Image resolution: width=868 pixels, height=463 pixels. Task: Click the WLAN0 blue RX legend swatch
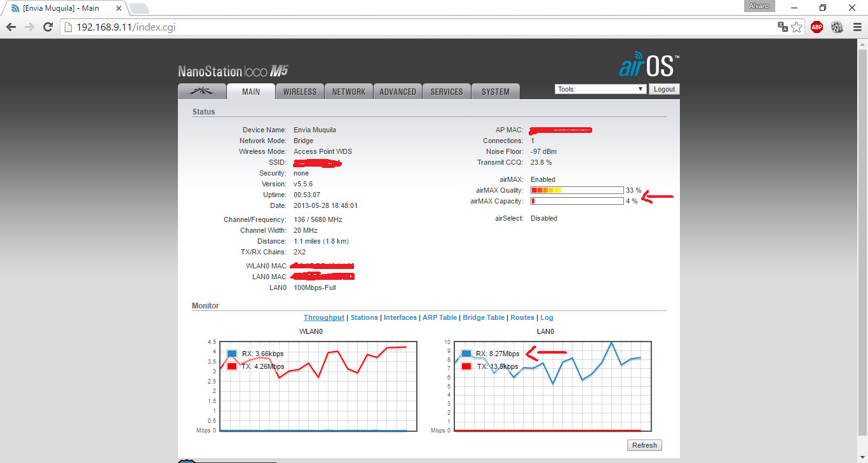[232, 354]
